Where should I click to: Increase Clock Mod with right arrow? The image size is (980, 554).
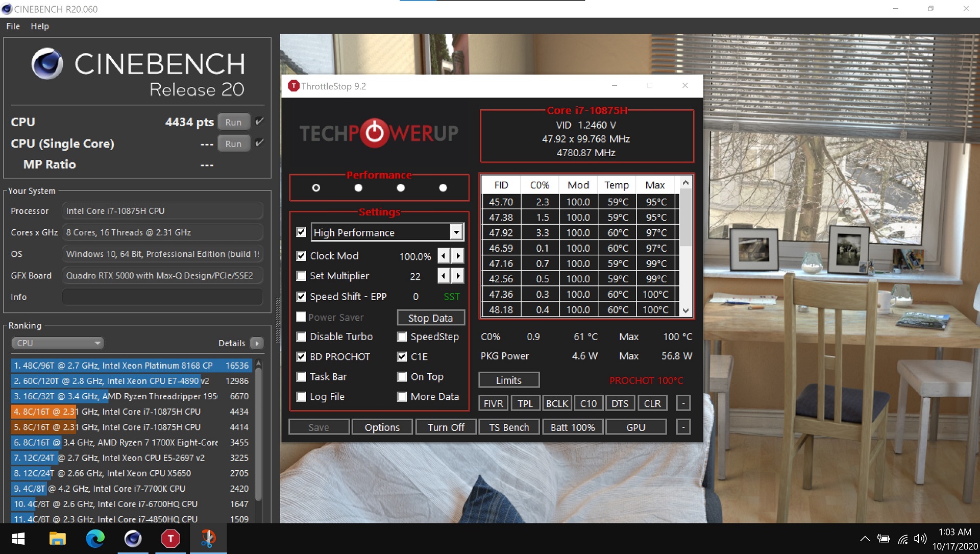coord(458,256)
